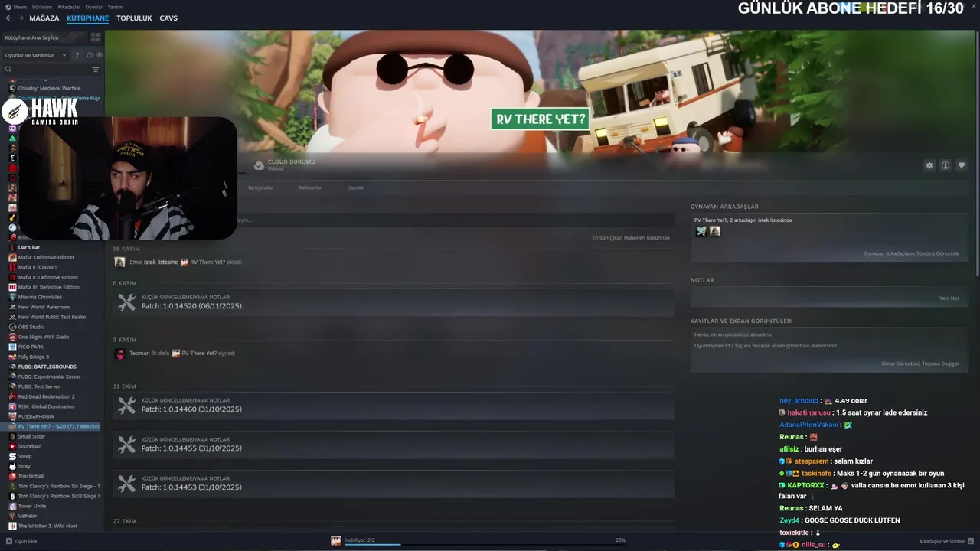Go to the MAĞAZA tab
This screenshot has height=551, width=980.
coord(44,18)
